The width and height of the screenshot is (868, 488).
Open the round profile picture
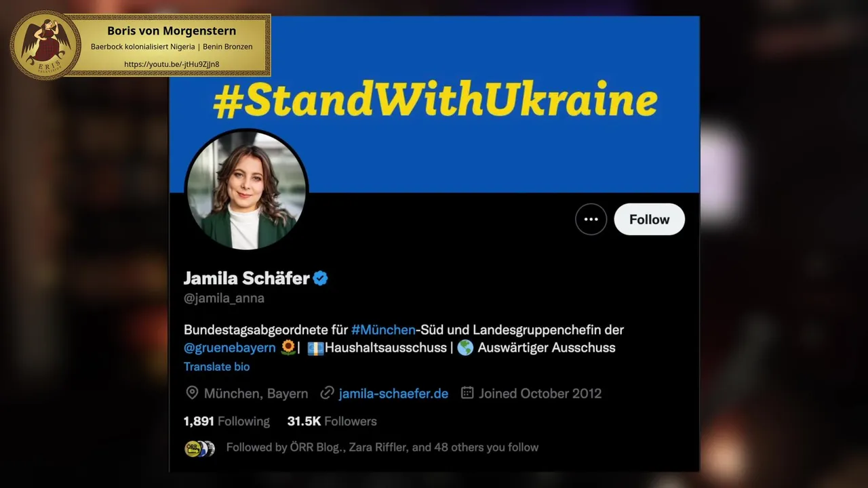246,190
